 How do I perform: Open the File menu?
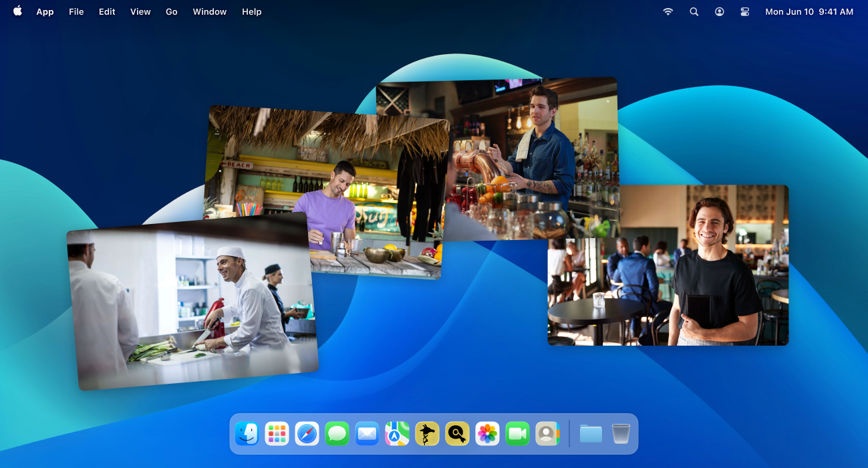(x=76, y=12)
